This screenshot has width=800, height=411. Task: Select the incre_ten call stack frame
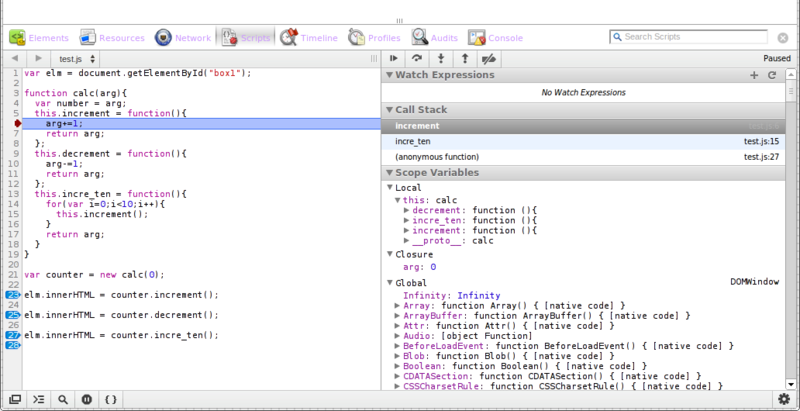[583, 142]
